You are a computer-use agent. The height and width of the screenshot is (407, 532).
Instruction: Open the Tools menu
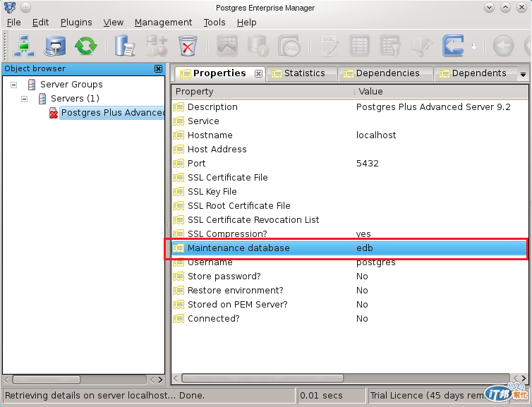coord(214,23)
